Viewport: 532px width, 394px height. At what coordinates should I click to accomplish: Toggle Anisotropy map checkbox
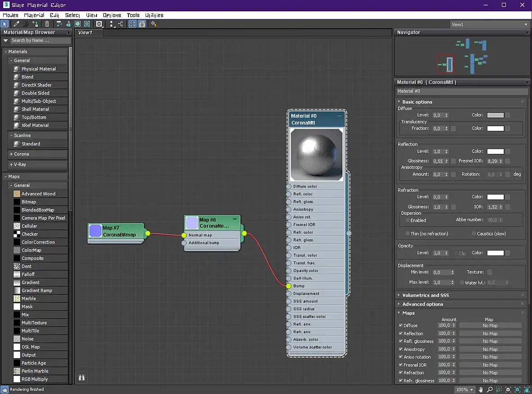tap(401, 349)
